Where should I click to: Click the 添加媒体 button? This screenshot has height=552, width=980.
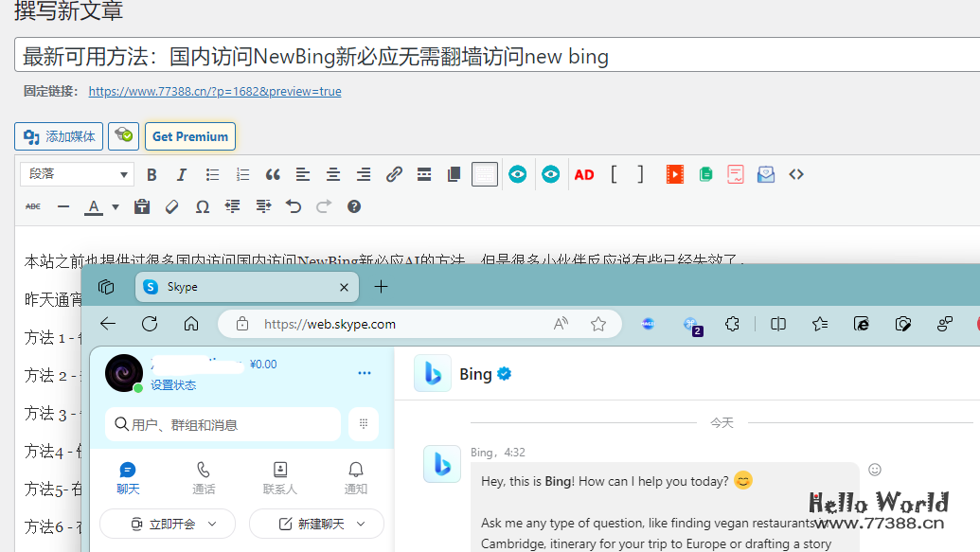pos(59,136)
